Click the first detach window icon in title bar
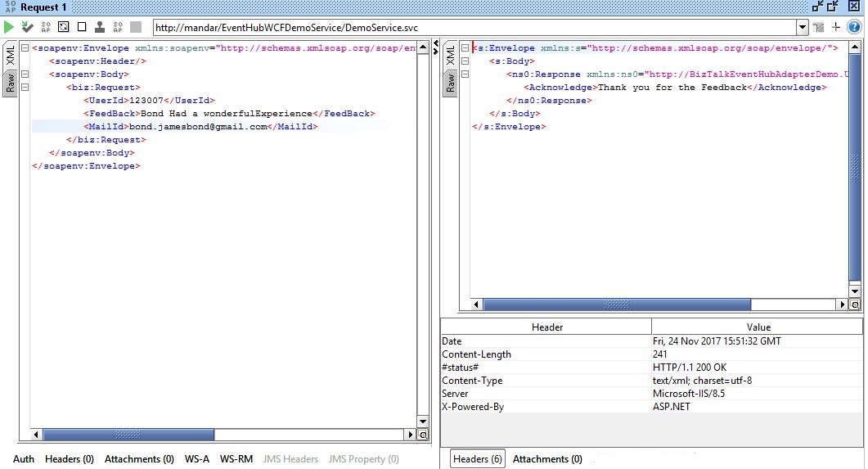 click(817, 7)
